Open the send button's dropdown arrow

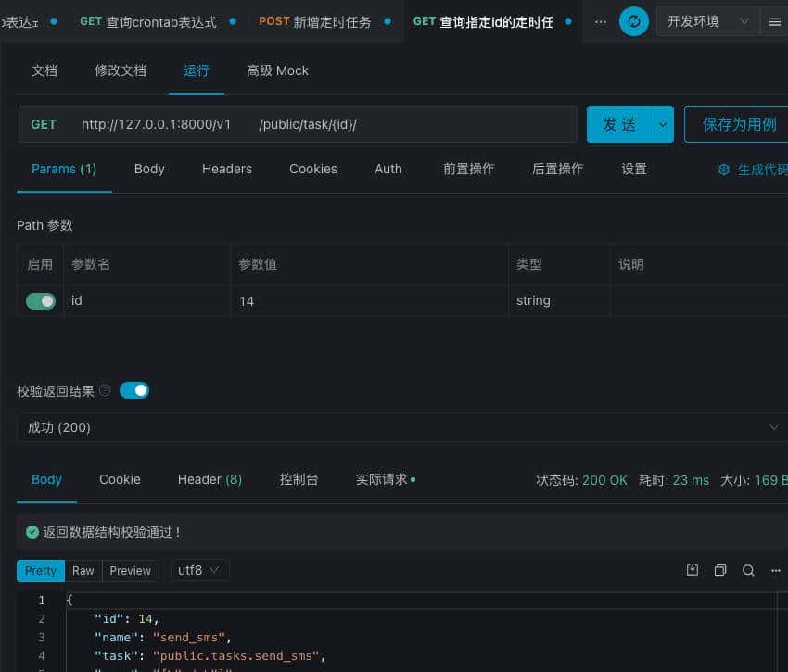[x=662, y=123]
